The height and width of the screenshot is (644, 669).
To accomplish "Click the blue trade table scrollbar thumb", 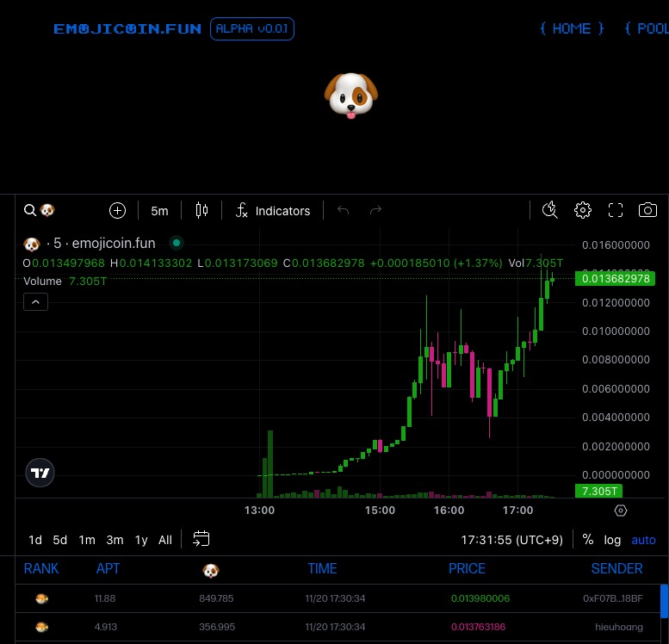I will pos(665,601).
